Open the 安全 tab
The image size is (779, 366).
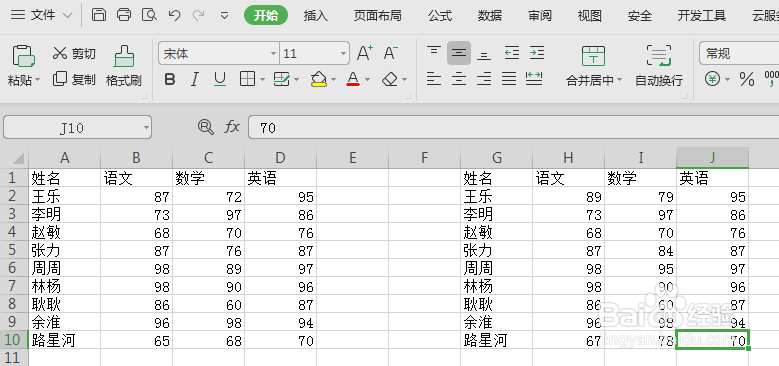point(639,16)
